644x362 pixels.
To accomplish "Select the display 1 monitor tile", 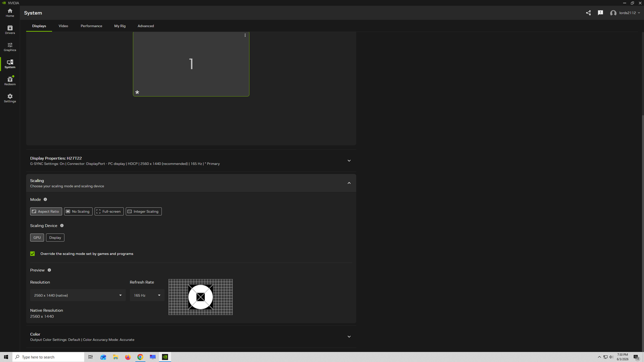I will click(191, 64).
